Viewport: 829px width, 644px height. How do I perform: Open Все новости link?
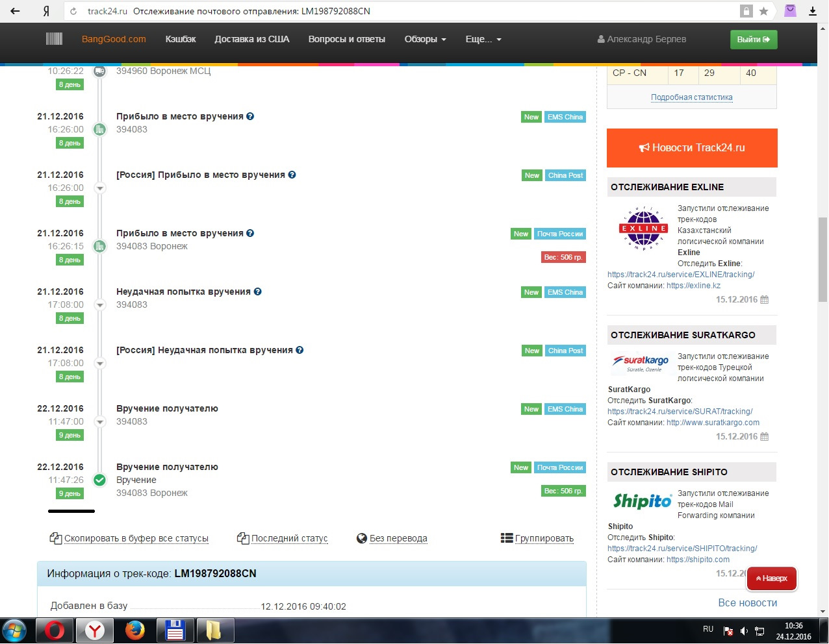[x=747, y=602]
